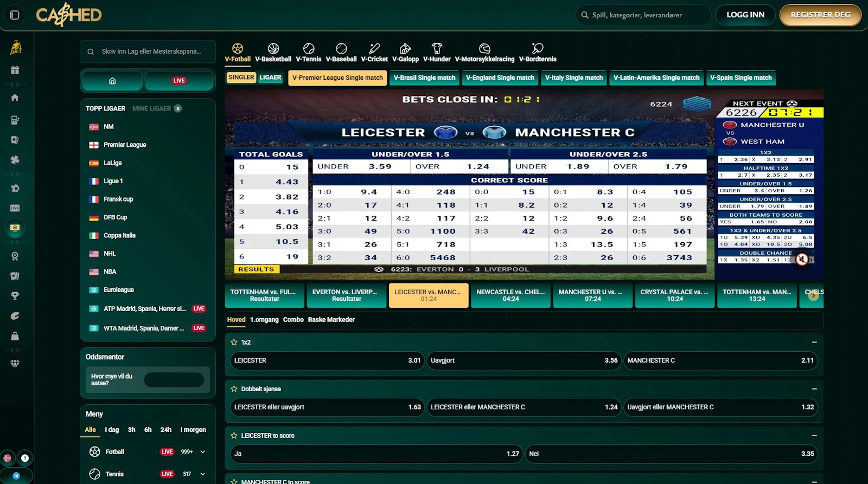Viewport: 868px width, 484px height.
Task: Switch to SINGLER mode
Action: (241, 78)
